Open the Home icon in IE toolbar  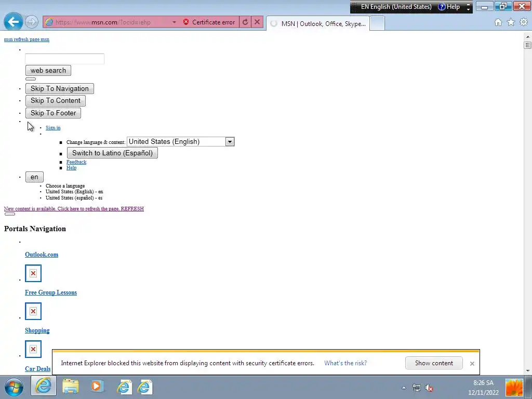498,22
